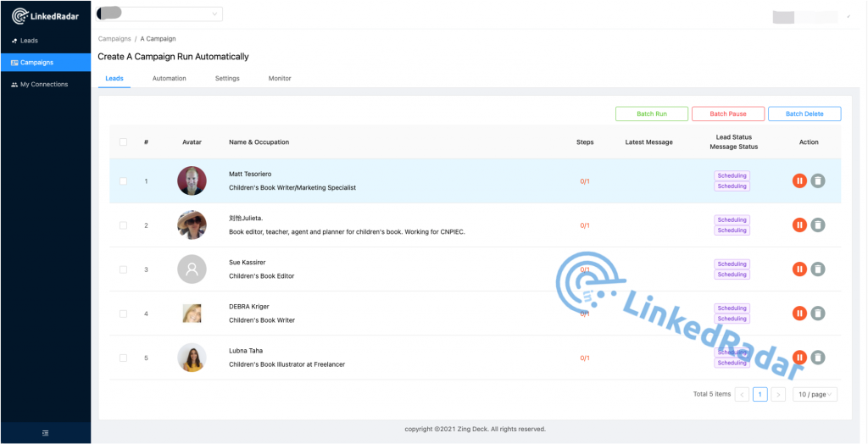The image size is (868, 444).
Task: Delete Matt Tesoriero from the leads list
Action: coord(817,180)
